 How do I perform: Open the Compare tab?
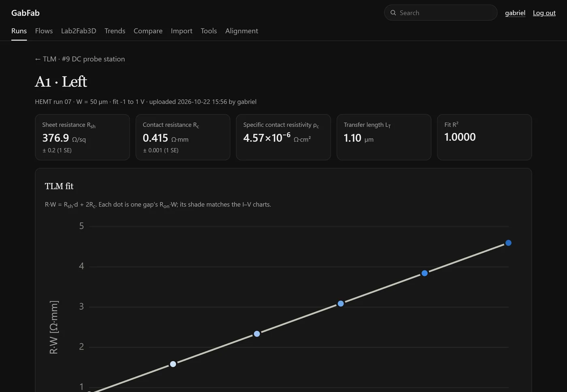tap(148, 31)
